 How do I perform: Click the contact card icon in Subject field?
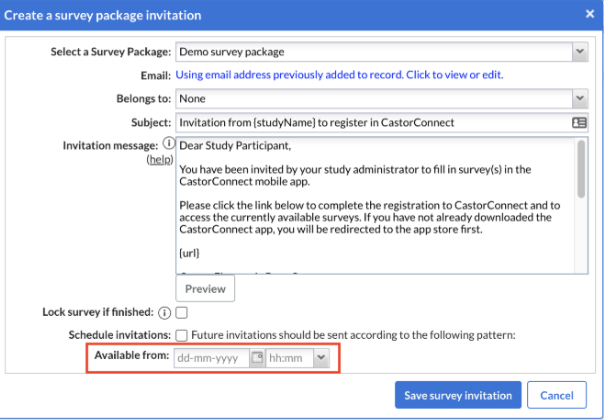tap(579, 123)
